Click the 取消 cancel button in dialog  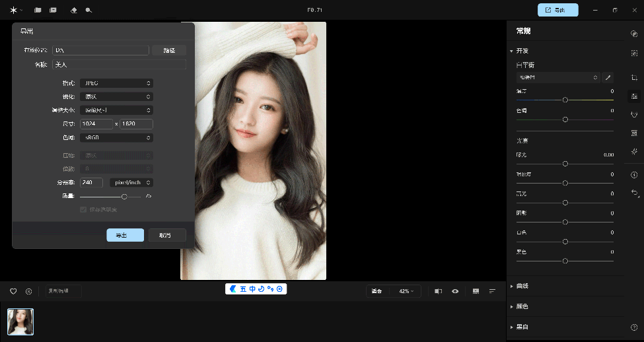[x=167, y=235]
